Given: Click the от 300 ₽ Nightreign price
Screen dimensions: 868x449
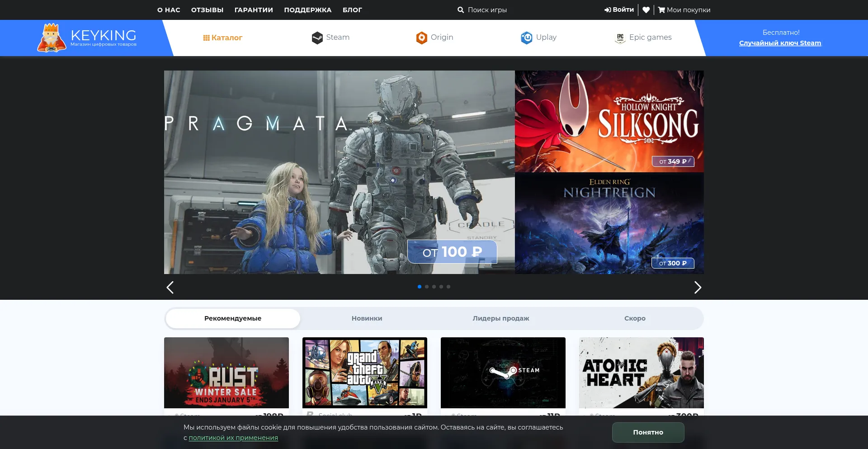Looking at the screenshot, I should (x=673, y=263).
